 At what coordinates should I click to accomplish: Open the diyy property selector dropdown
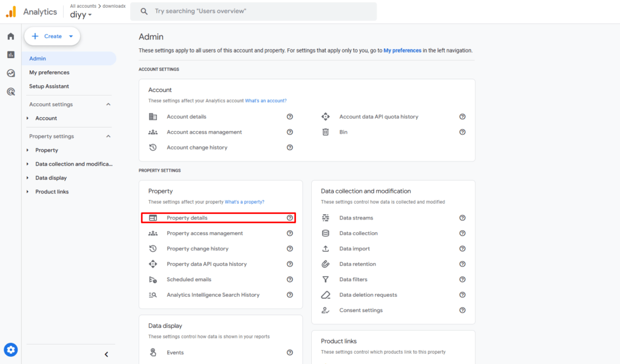tap(81, 15)
